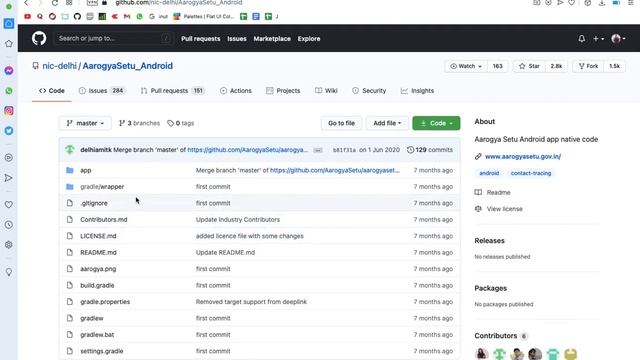View the 2.8k stargazers count

(x=556, y=66)
